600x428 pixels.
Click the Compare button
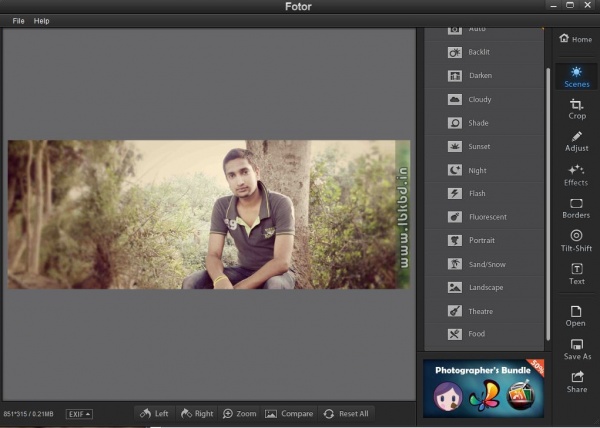click(289, 413)
